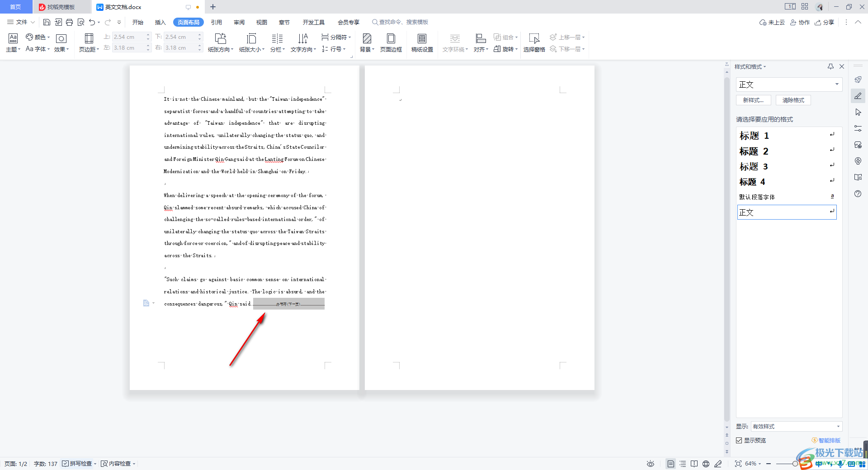
Task: Click the selection cursor icon in side strip
Action: point(858,112)
